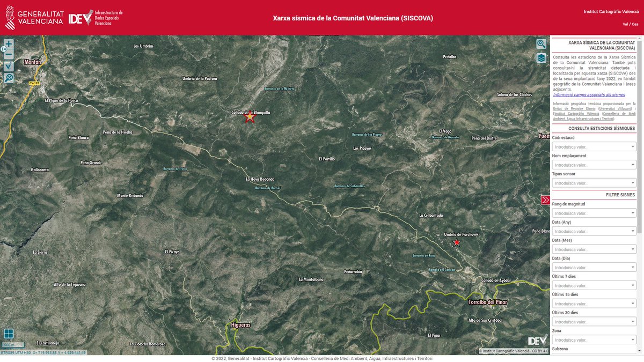This screenshot has width=644, height=362.
Task: Click the FILTRE SISMES section heading
Action: (x=620, y=195)
